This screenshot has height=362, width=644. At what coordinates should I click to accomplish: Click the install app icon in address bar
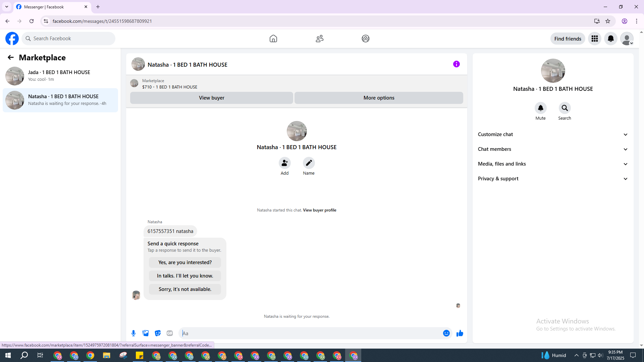(x=597, y=21)
